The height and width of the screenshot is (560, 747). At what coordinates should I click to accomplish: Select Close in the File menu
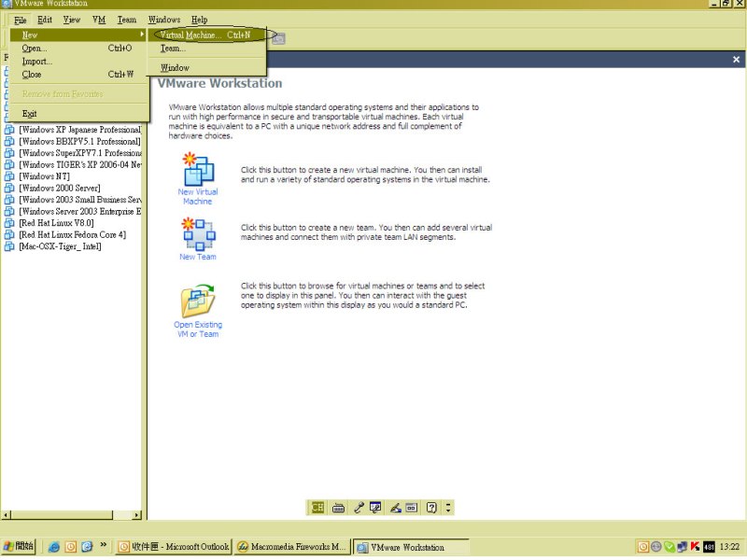(x=78, y=75)
